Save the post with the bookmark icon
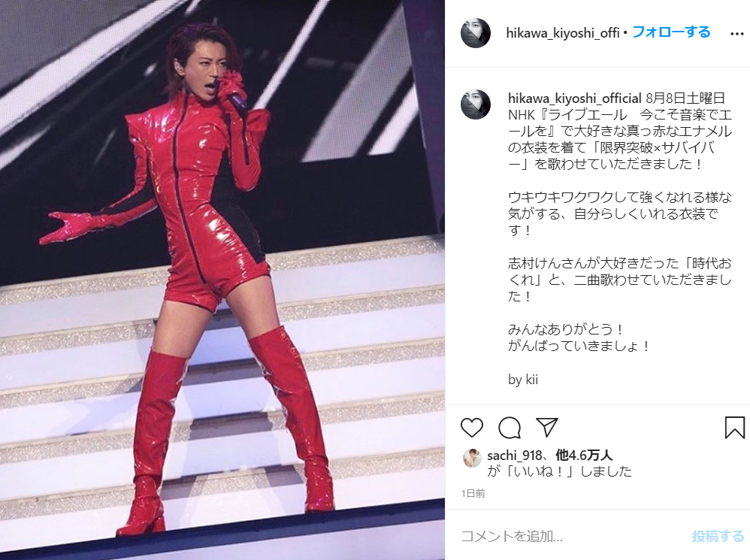The image size is (750, 560). (735, 428)
